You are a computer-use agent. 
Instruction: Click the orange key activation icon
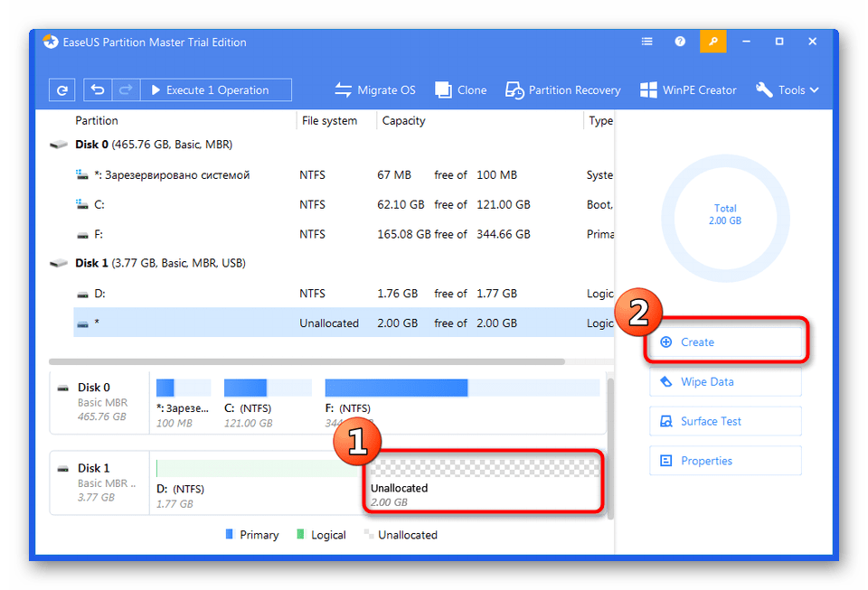713,42
